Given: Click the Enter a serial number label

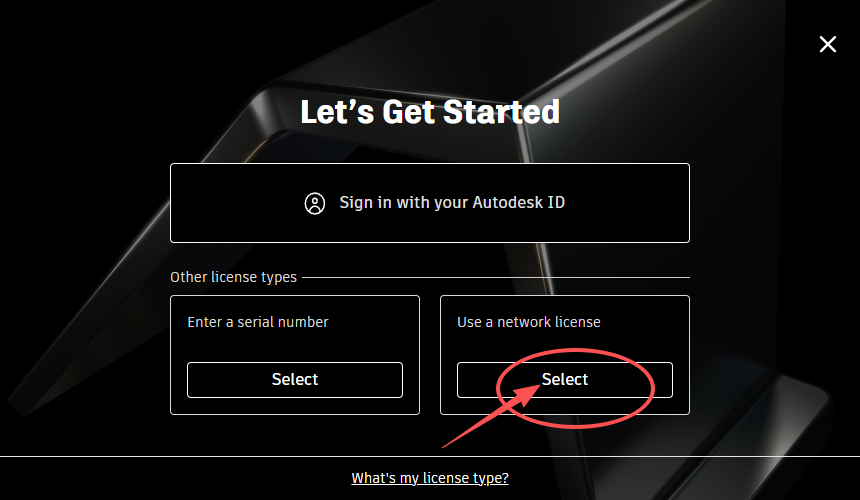Looking at the screenshot, I should (x=258, y=322).
